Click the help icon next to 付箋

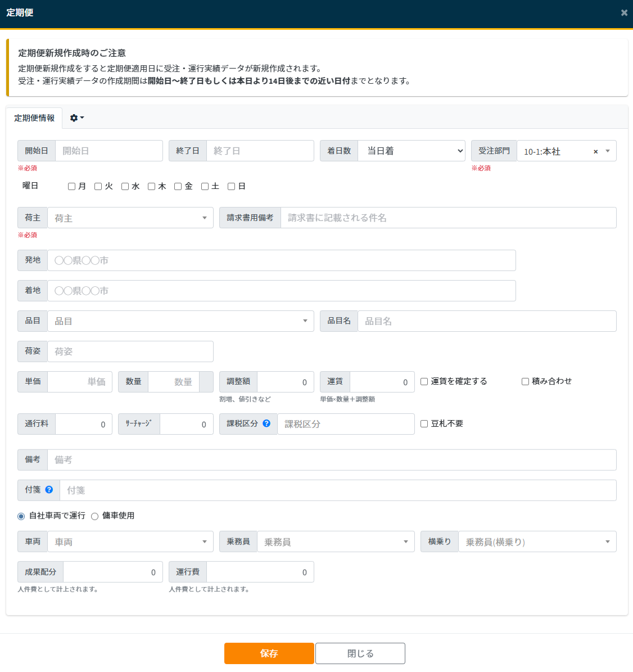pyautogui.click(x=49, y=490)
